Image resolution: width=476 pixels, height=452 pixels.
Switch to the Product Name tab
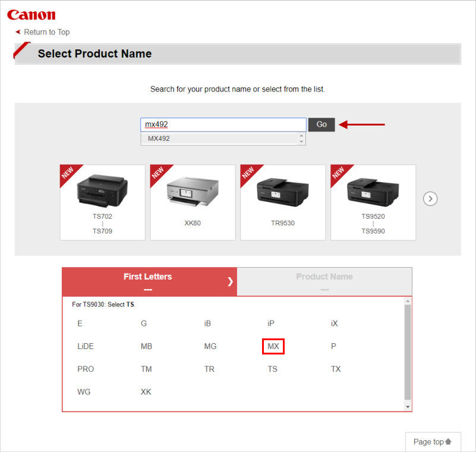[x=324, y=281]
